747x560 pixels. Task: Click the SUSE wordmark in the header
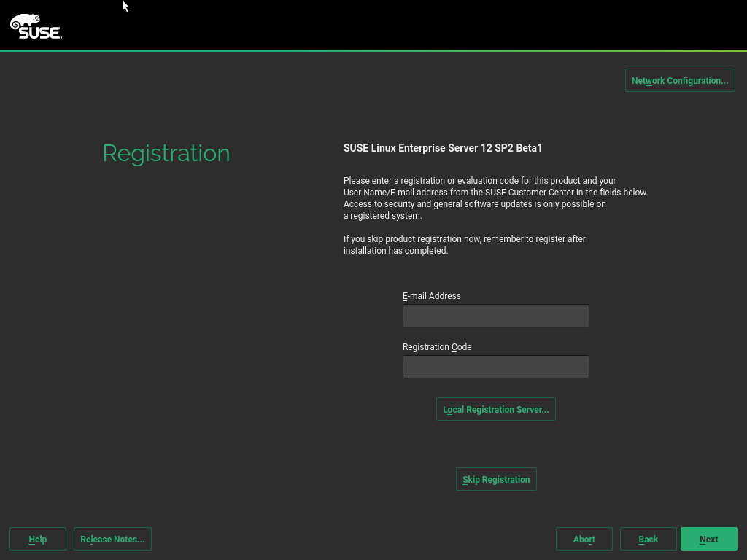point(40,32)
